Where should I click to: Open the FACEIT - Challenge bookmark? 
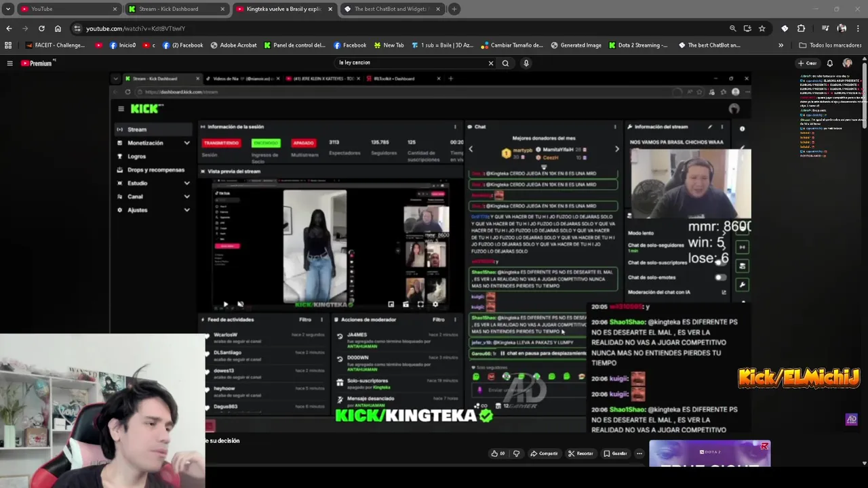(56, 45)
